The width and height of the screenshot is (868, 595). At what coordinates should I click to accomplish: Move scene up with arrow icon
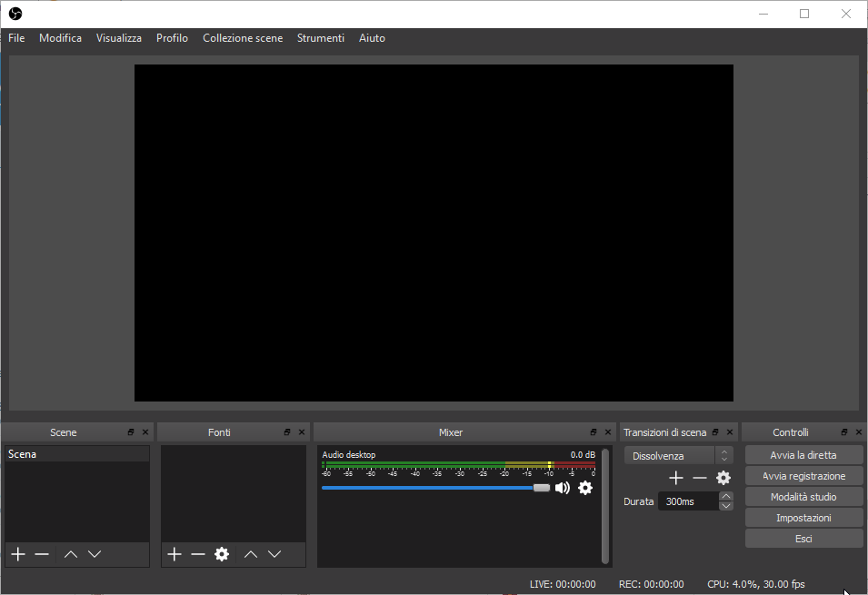(x=71, y=554)
